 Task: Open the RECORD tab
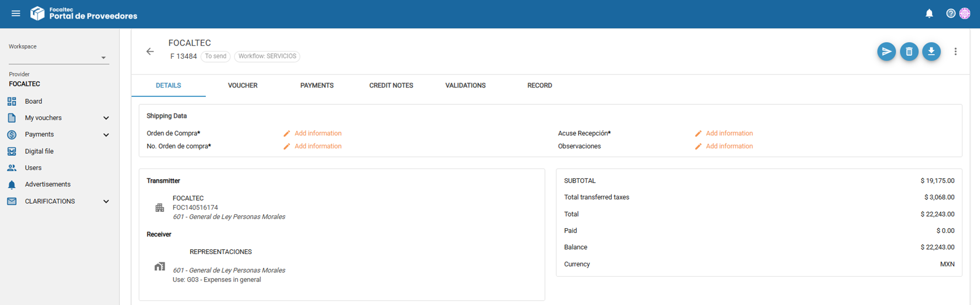(x=539, y=85)
